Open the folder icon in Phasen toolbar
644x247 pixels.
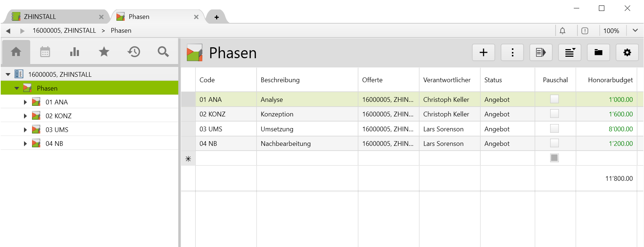598,53
